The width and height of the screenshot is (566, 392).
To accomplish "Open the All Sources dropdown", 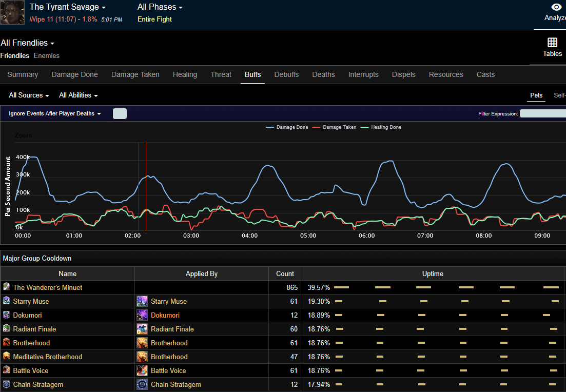I will click(29, 95).
